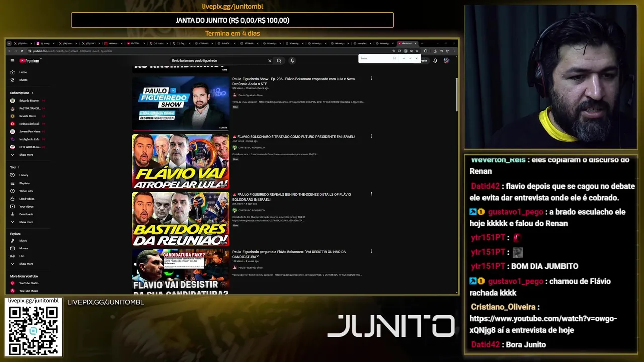Reload the YouTube page

coord(22,51)
